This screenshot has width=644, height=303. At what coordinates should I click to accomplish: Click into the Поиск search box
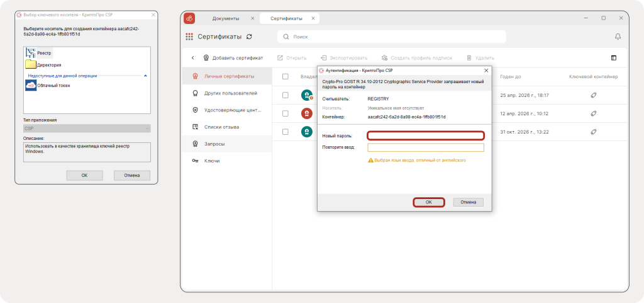pos(391,37)
